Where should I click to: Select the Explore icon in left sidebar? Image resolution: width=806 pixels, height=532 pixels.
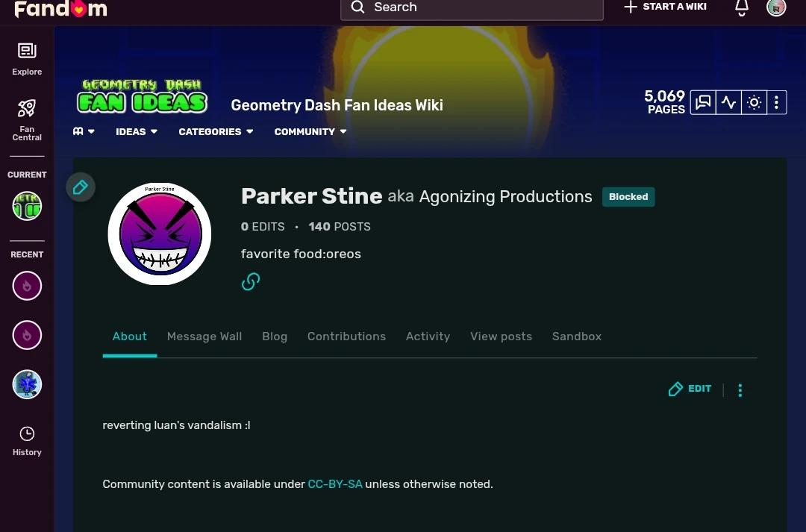(26, 51)
